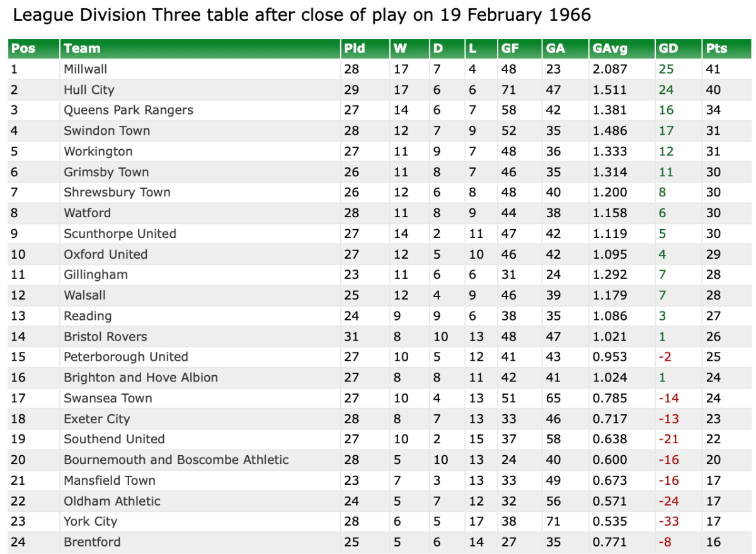Click Swindon Town team entry
The height and width of the screenshot is (554, 756).
tap(107, 131)
